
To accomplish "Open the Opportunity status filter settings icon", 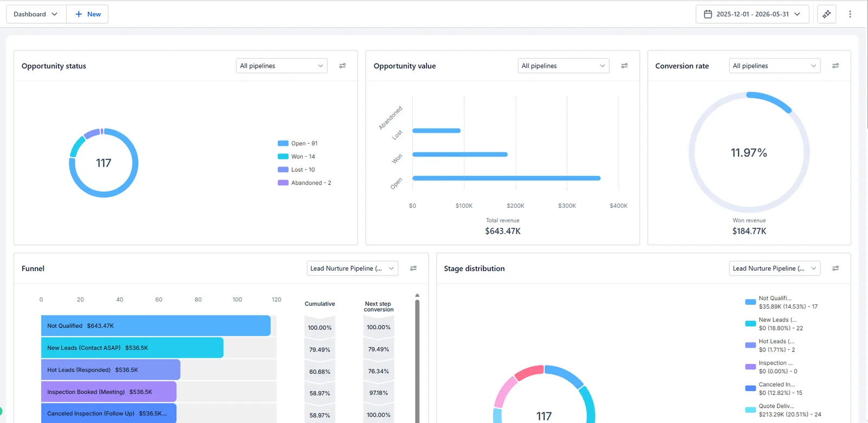I will click(342, 66).
